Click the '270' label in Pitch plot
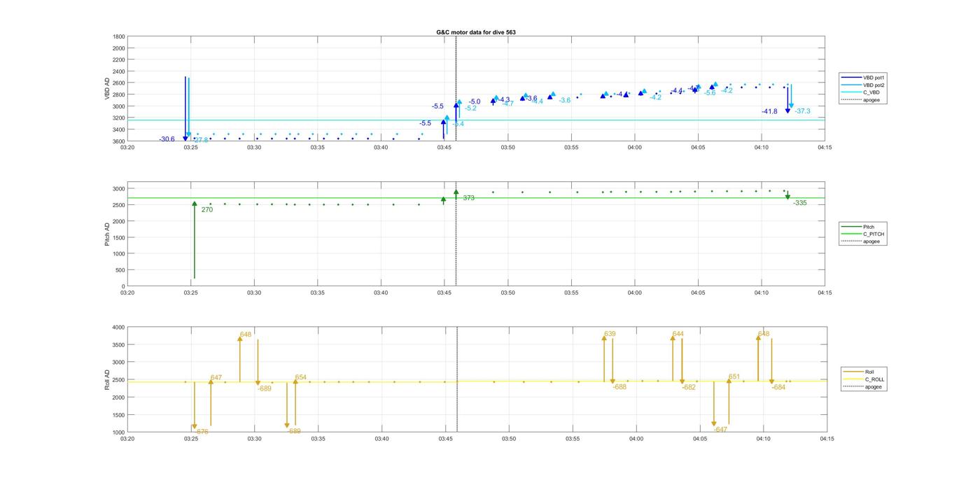This screenshot has width=980, height=485. click(207, 209)
